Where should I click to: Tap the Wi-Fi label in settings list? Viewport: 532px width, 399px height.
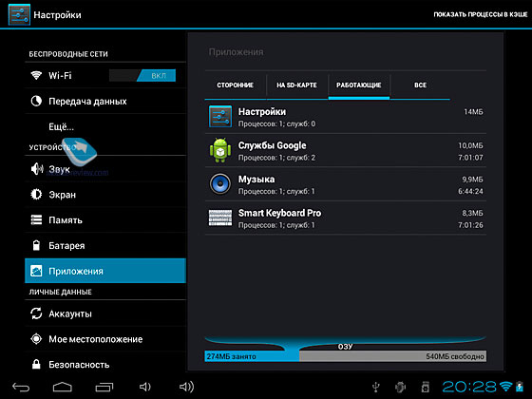[60, 75]
